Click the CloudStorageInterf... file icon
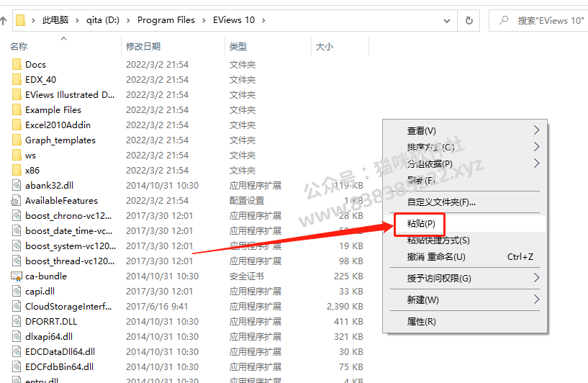Image resolution: width=588 pixels, height=383 pixels. [x=17, y=307]
